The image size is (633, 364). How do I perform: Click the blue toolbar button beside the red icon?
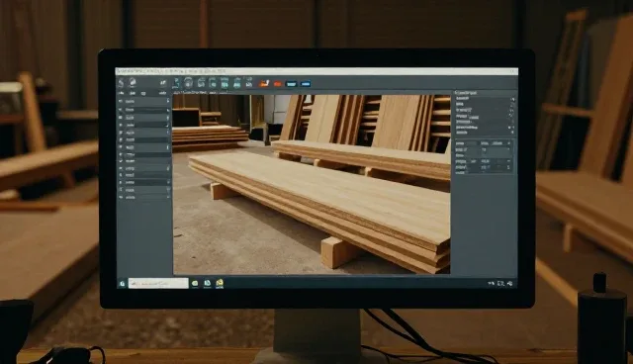pos(291,84)
